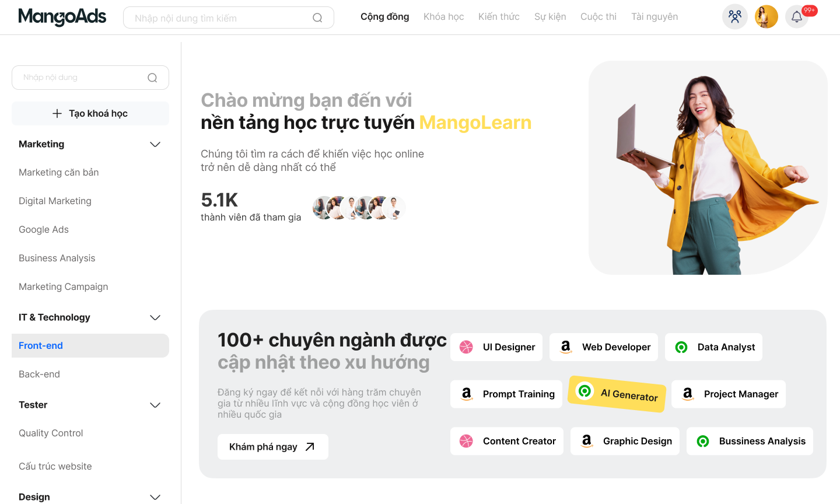Click the amazon icon on Prompt Training tag
840x504 pixels.
(466, 394)
